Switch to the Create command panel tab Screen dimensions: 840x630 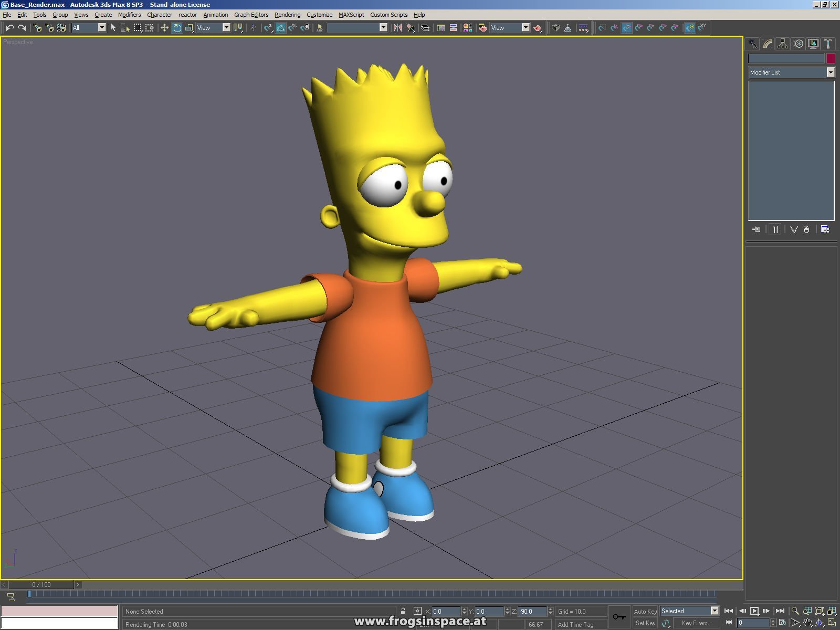coord(753,44)
